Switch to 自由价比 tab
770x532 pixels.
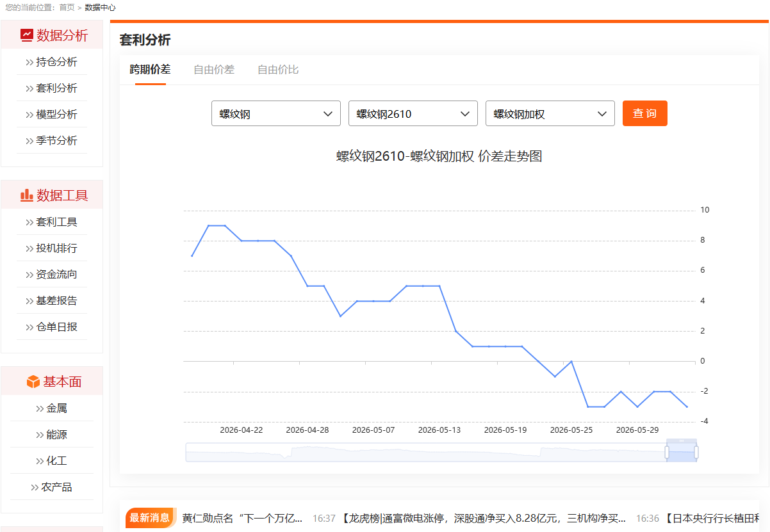point(278,70)
